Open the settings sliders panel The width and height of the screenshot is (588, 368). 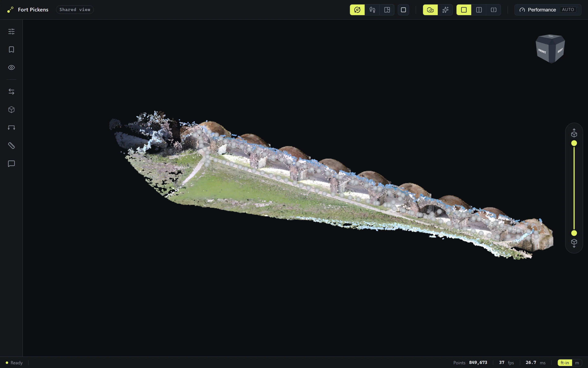coord(11,31)
